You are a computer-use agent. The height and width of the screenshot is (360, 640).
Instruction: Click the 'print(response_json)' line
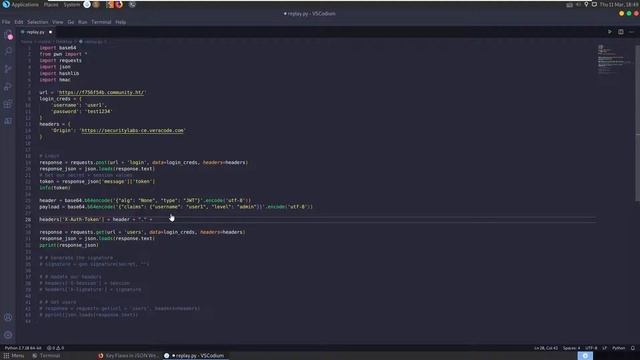click(69, 245)
